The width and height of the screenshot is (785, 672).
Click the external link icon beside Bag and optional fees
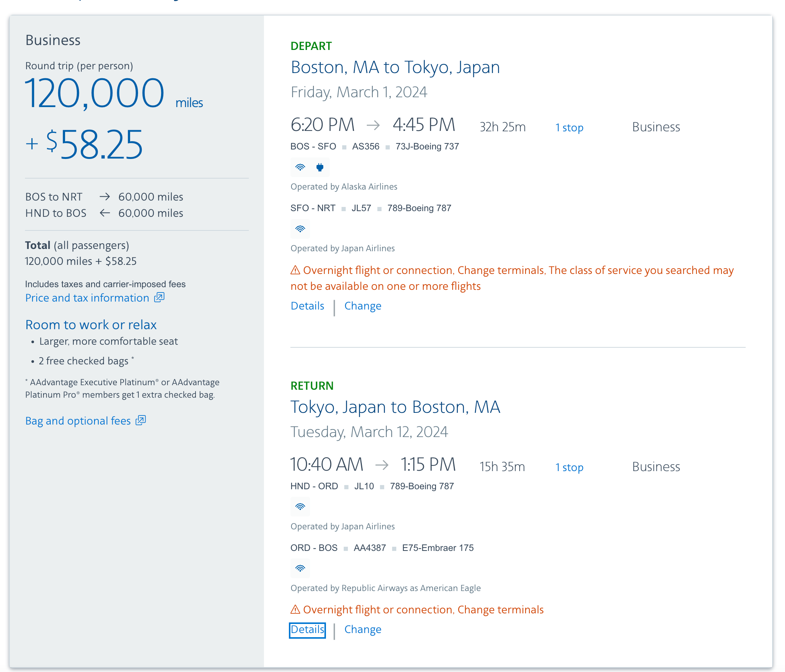coord(141,421)
